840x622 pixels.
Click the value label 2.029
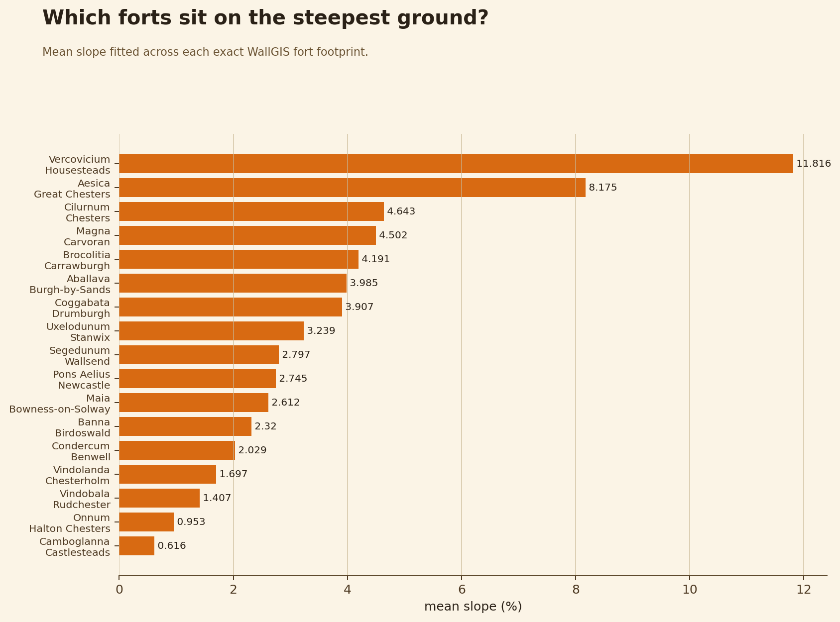click(x=252, y=450)
